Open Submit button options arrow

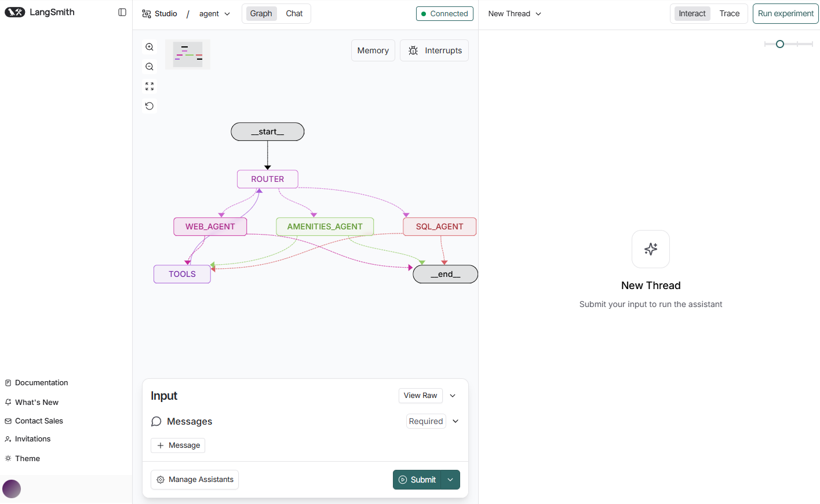[x=450, y=480]
